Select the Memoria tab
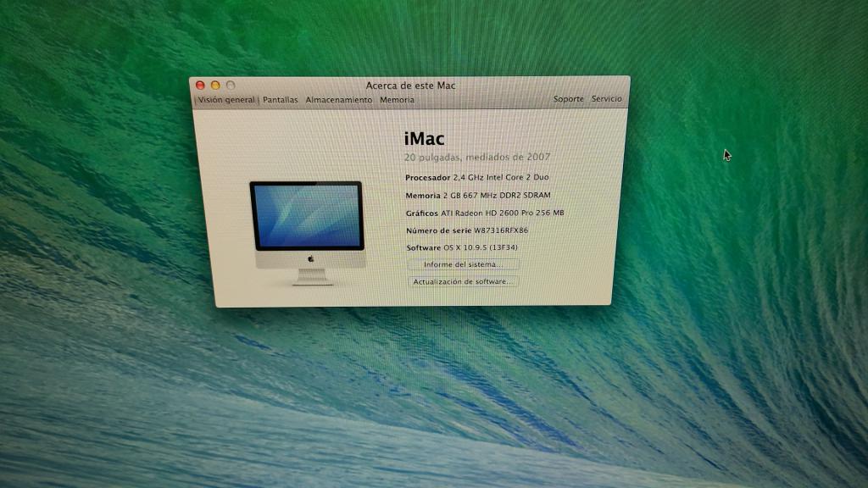This screenshot has width=868, height=488. 397,100
